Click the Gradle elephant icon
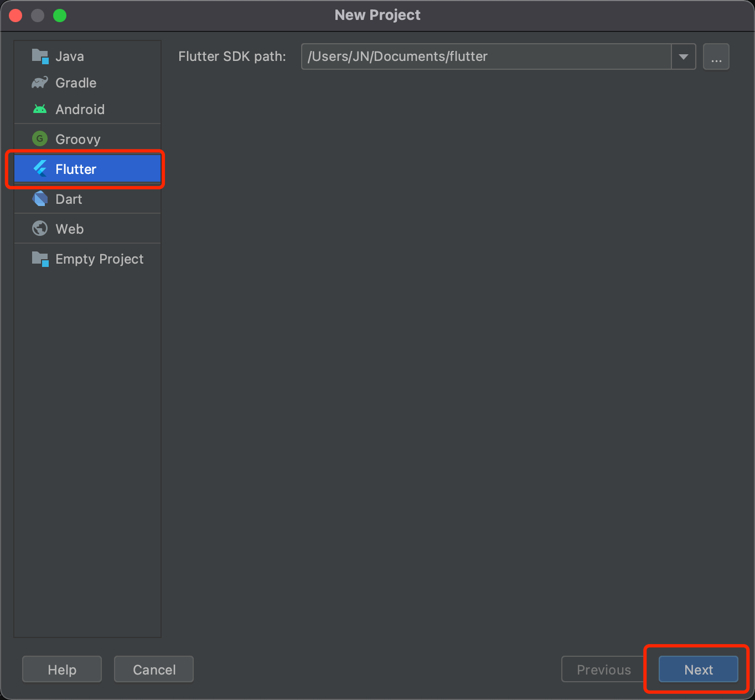The width and height of the screenshot is (755, 700). [40, 83]
